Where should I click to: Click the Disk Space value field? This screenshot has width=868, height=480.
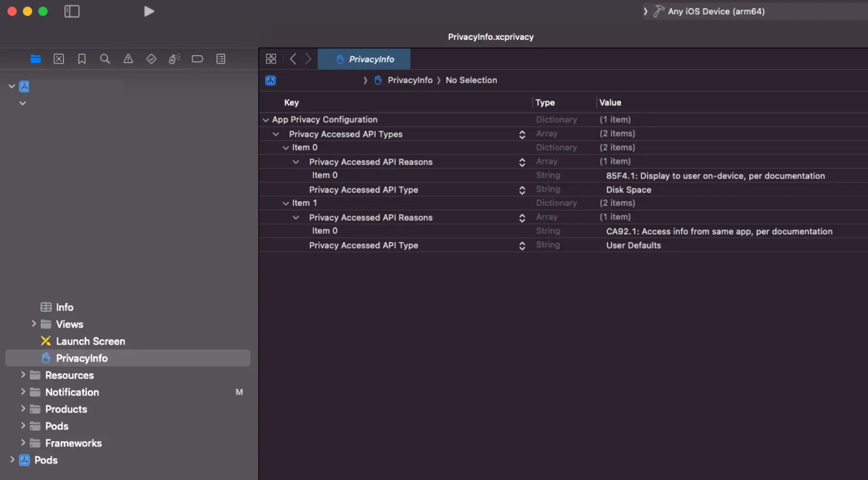(628, 190)
